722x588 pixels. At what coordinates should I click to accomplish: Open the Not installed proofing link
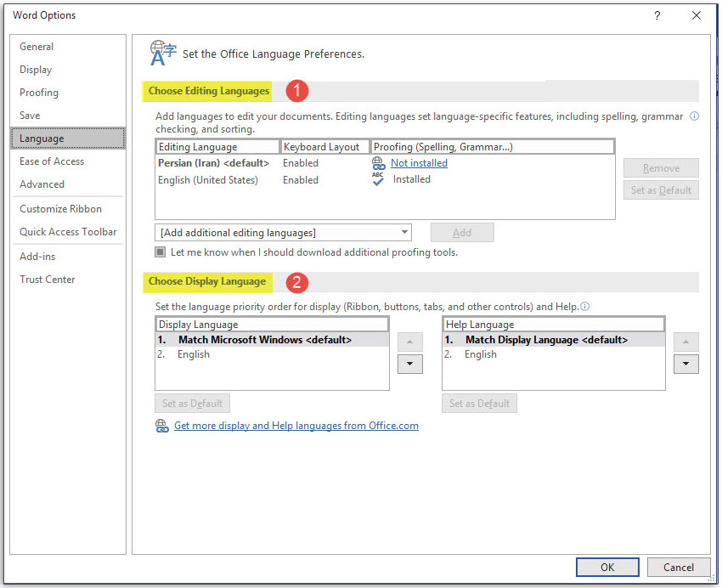coord(419,163)
